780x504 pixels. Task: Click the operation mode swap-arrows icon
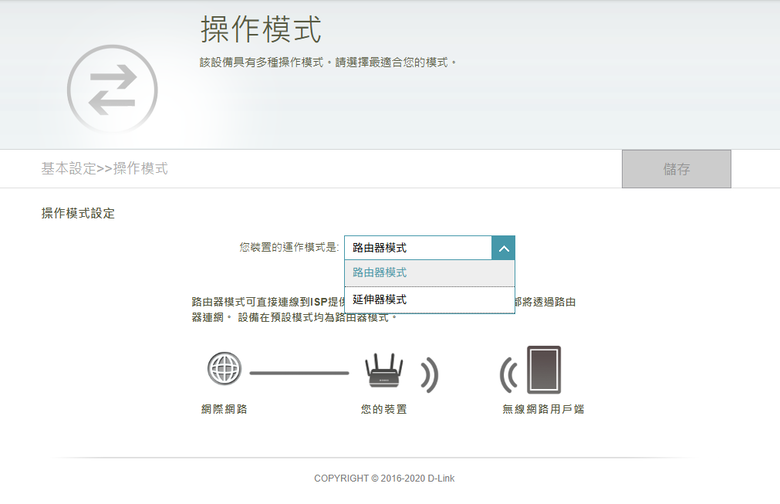112,90
